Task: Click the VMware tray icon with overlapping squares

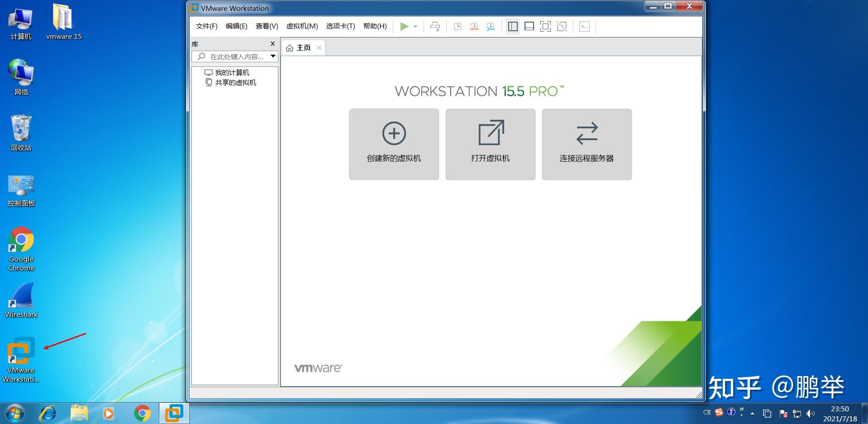Action: (x=767, y=414)
